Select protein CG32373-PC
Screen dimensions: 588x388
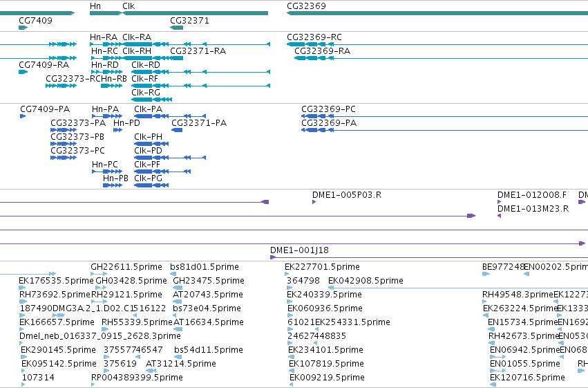(77, 151)
